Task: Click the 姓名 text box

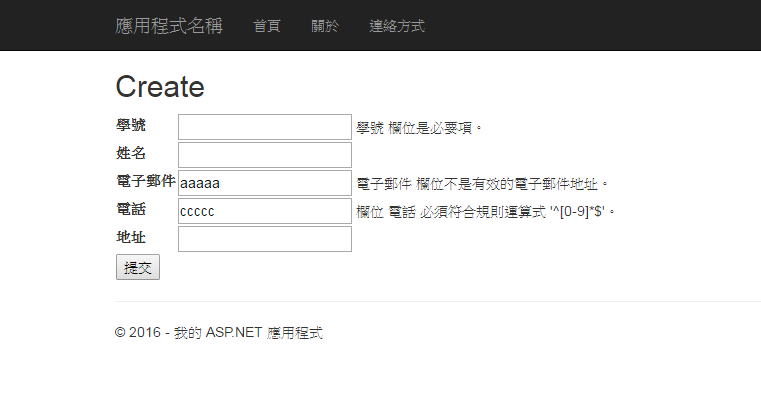Action: (x=265, y=155)
